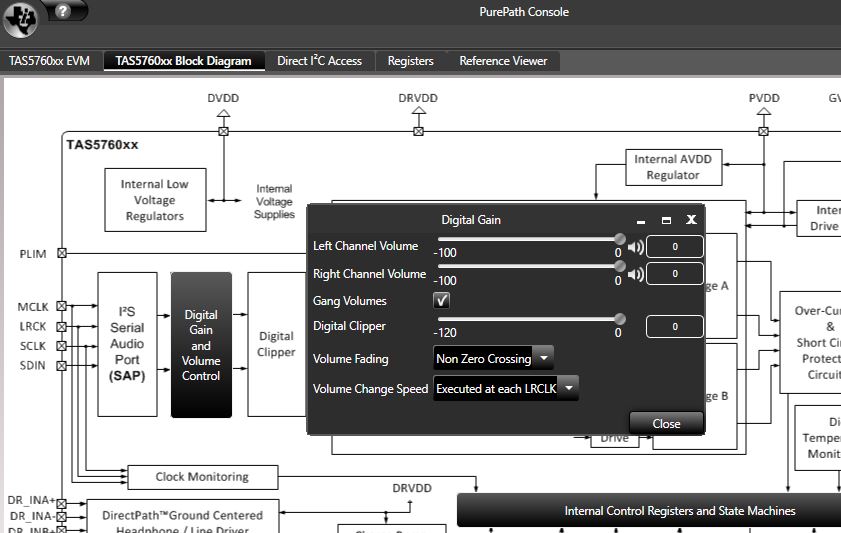Image resolution: width=841 pixels, height=533 pixels.
Task: Click the Internal Voltage Supplies label
Action: pos(274,202)
